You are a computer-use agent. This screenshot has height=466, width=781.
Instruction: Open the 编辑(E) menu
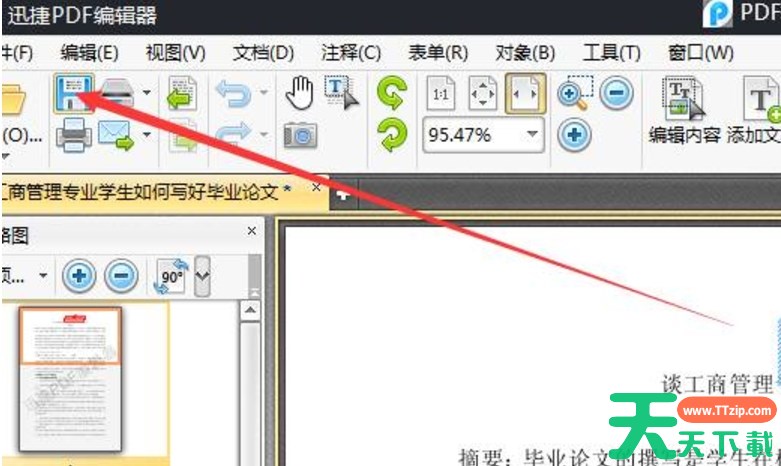pos(90,52)
